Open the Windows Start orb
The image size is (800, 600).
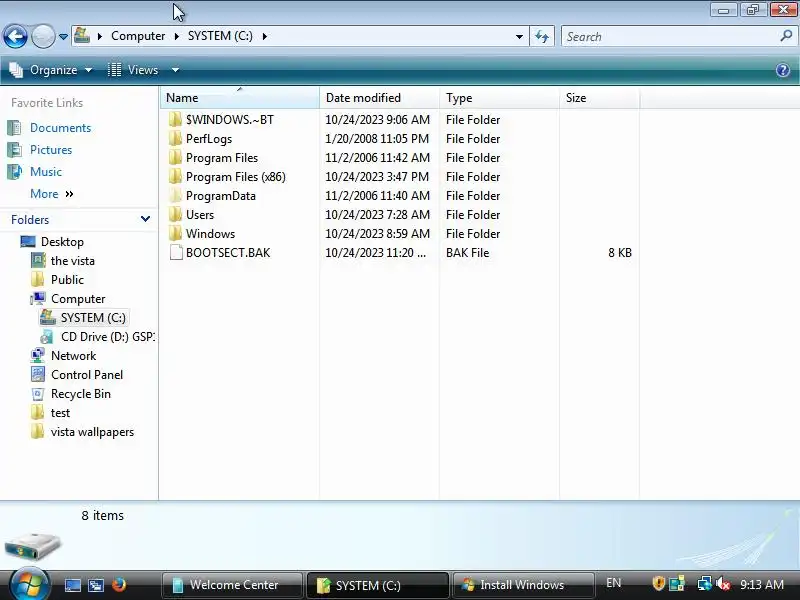(x=29, y=584)
